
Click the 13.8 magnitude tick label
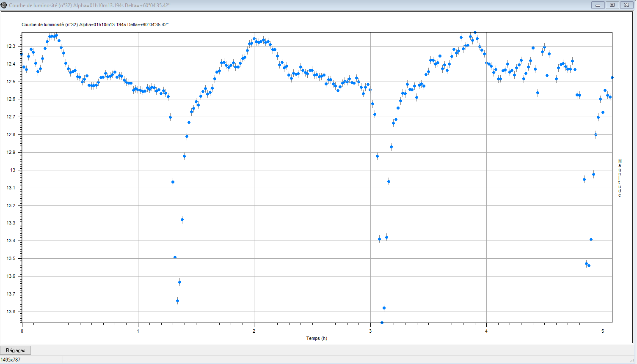(x=11, y=312)
